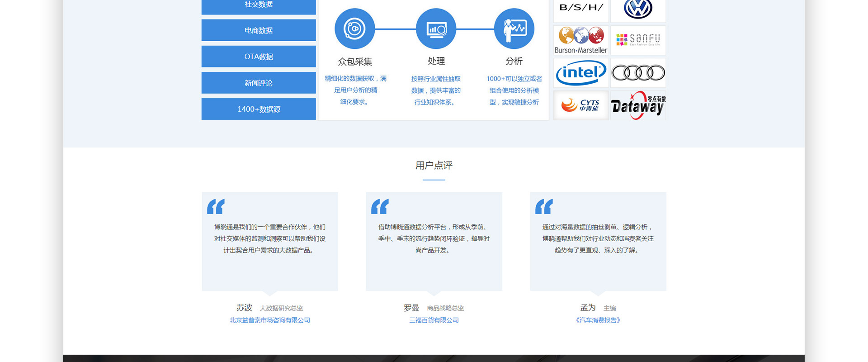Click the analysis (分析) circle icon
This screenshot has width=868, height=362.
pos(514,29)
